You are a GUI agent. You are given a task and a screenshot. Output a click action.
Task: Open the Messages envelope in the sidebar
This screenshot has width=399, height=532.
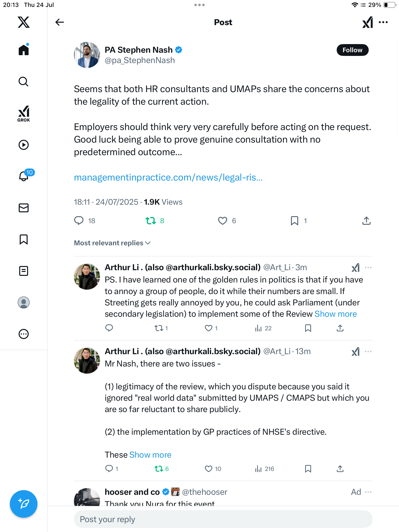(x=24, y=208)
